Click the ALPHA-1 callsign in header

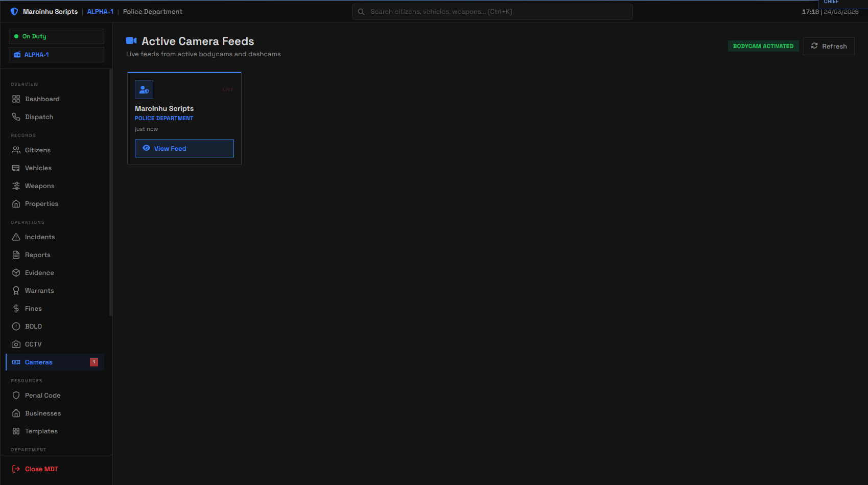click(x=100, y=12)
